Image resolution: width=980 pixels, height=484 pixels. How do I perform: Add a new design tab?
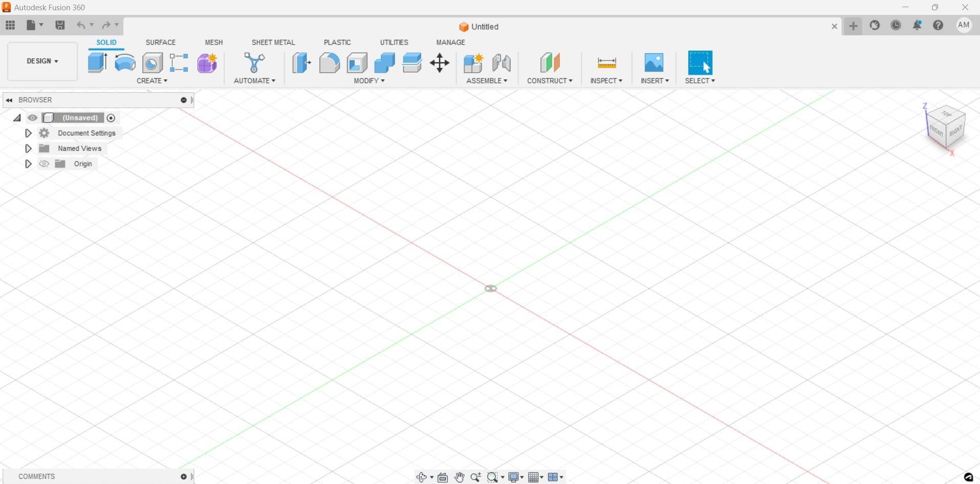(853, 26)
